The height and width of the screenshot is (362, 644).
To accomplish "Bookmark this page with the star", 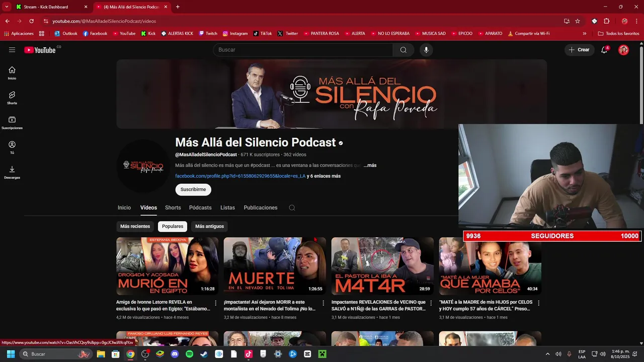I will click(578, 21).
